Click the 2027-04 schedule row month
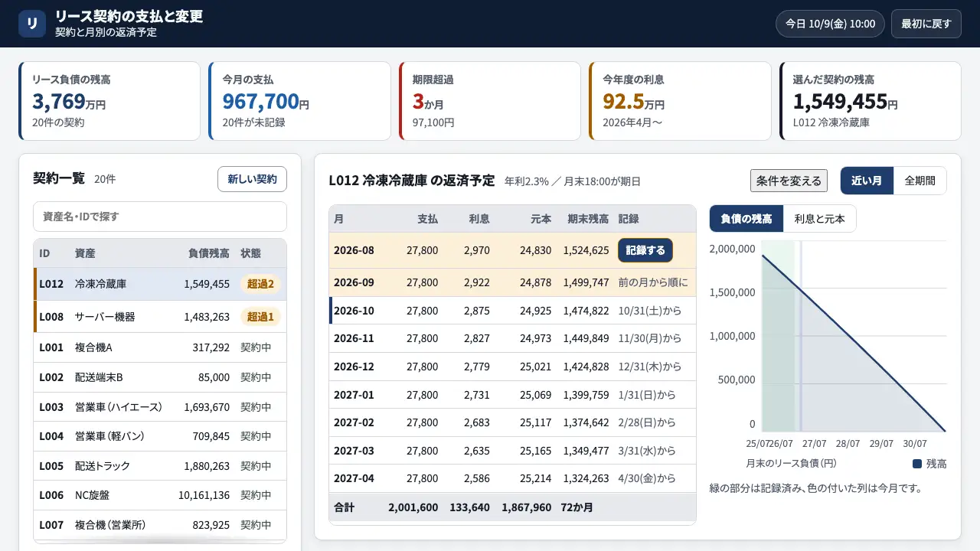Image resolution: width=980 pixels, height=551 pixels. [x=354, y=479]
